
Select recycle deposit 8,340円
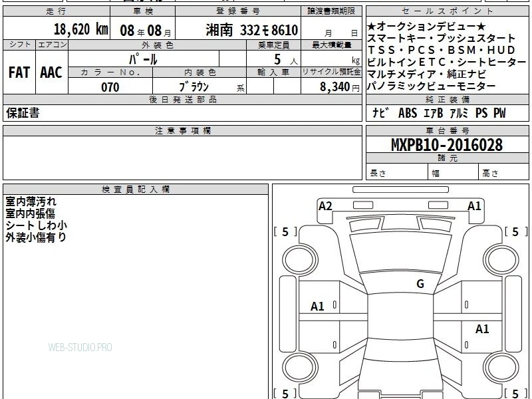click(340, 87)
